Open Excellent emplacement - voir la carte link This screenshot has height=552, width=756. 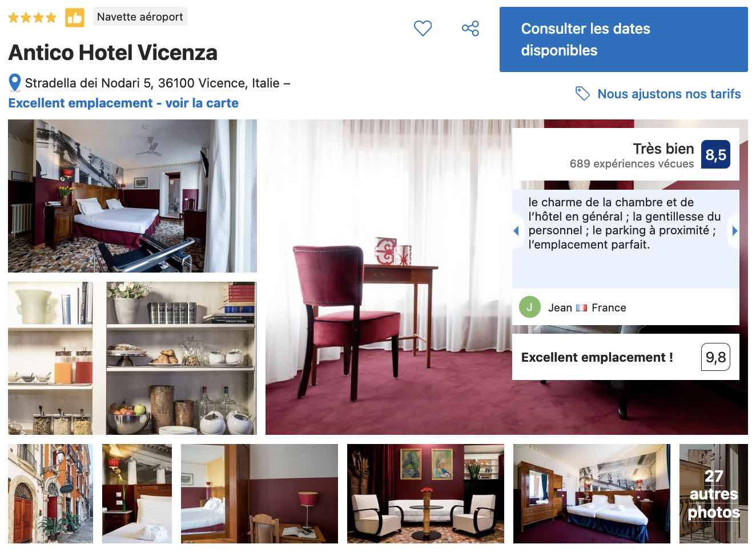(x=123, y=103)
